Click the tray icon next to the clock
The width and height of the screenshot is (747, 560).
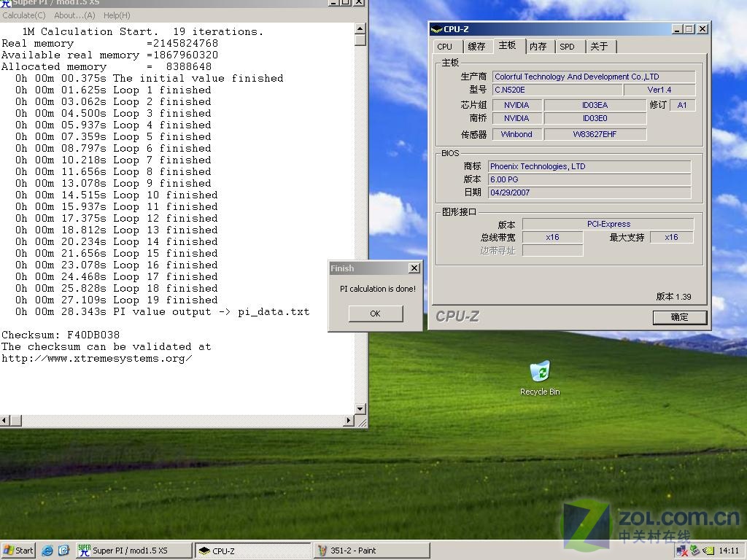coord(709,551)
